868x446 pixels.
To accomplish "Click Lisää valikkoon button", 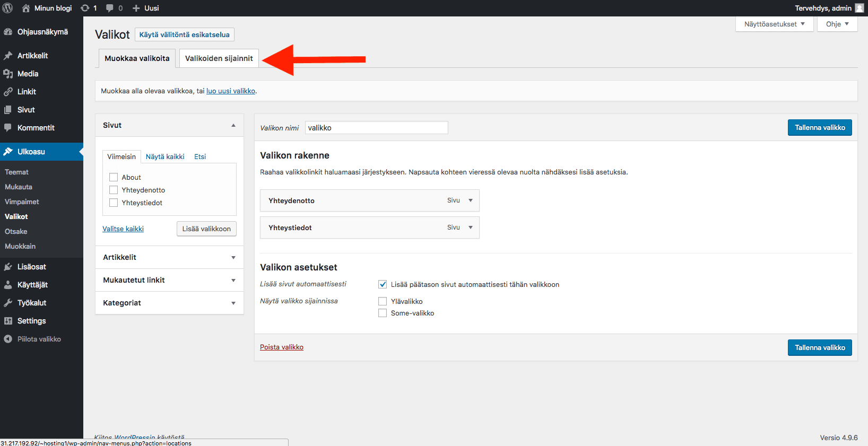I will (x=206, y=229).
